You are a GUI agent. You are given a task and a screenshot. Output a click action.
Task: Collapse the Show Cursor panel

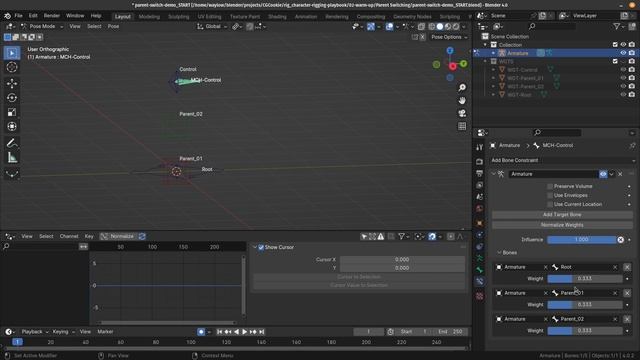255,247
